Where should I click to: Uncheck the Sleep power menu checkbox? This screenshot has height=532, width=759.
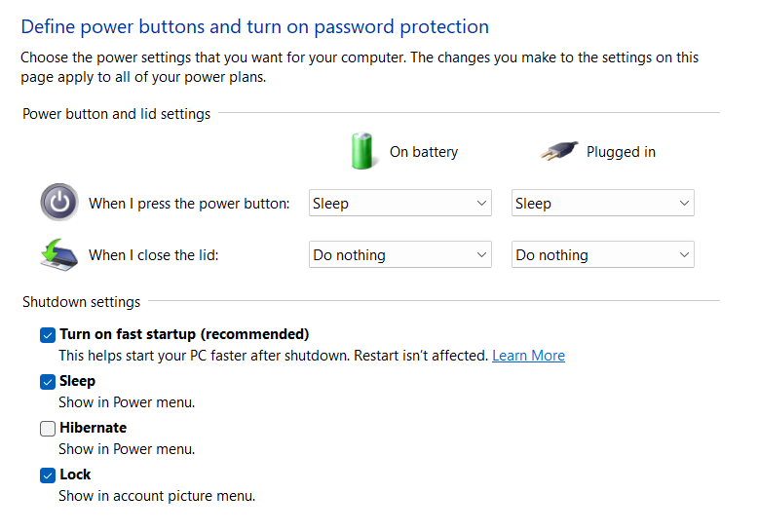(x=48, y=381)
